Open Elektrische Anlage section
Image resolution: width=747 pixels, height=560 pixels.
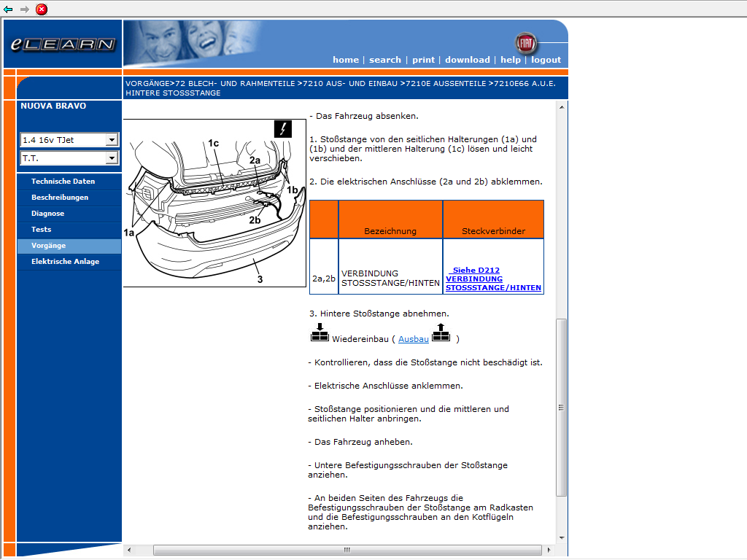coord(65,262)
